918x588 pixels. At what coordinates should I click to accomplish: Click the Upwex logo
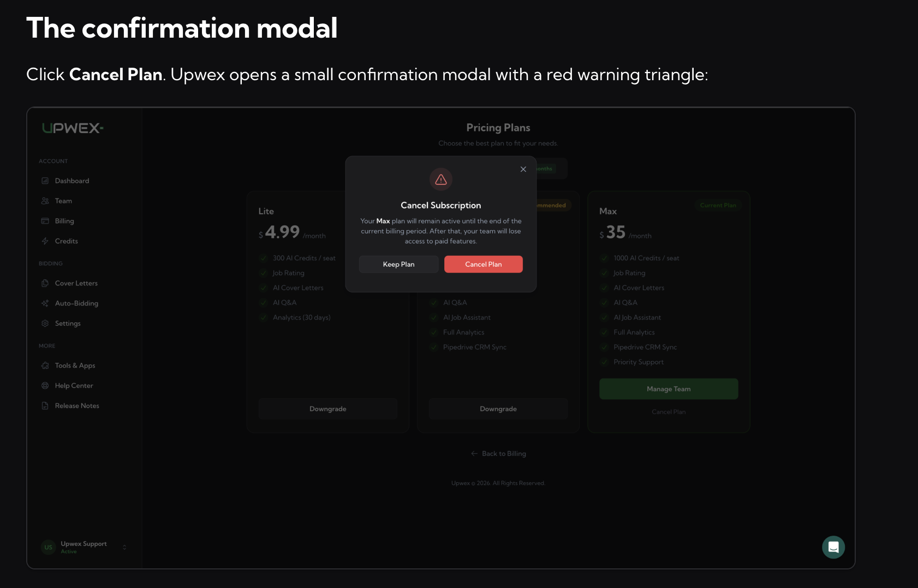pos(73,128)
